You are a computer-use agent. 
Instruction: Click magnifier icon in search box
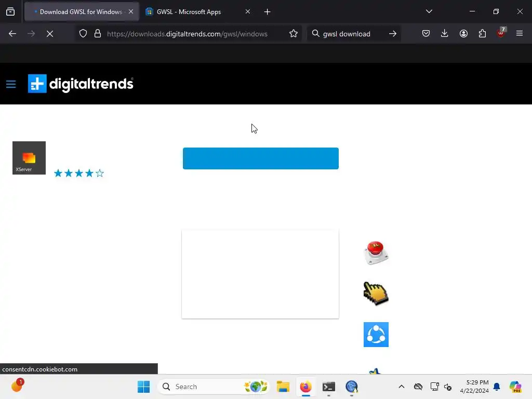(315, 34)
